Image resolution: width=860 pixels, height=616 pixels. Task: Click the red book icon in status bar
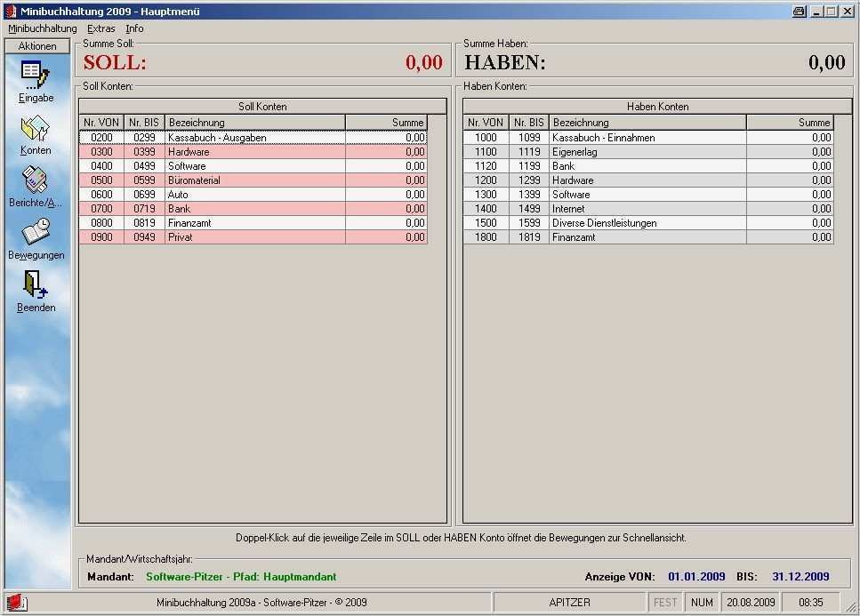[16, 603]
